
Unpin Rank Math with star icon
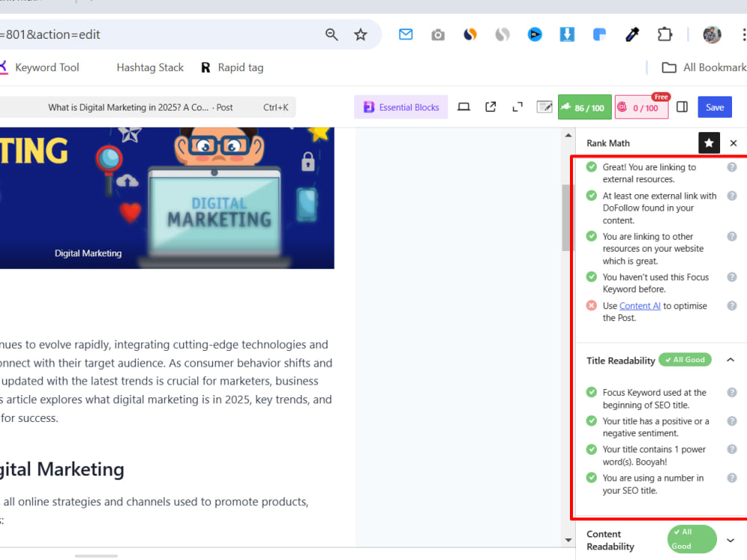coord(709,143)
